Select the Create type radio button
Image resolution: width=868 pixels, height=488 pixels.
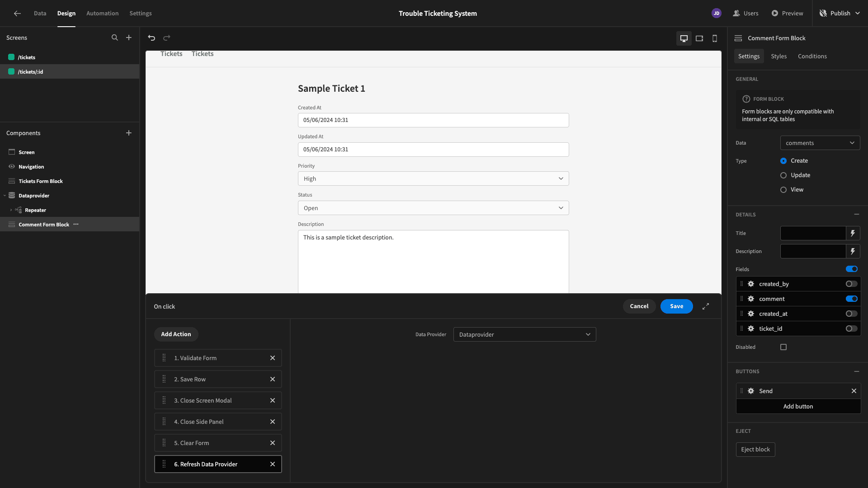pyautogui.click(x=783, y=161)
